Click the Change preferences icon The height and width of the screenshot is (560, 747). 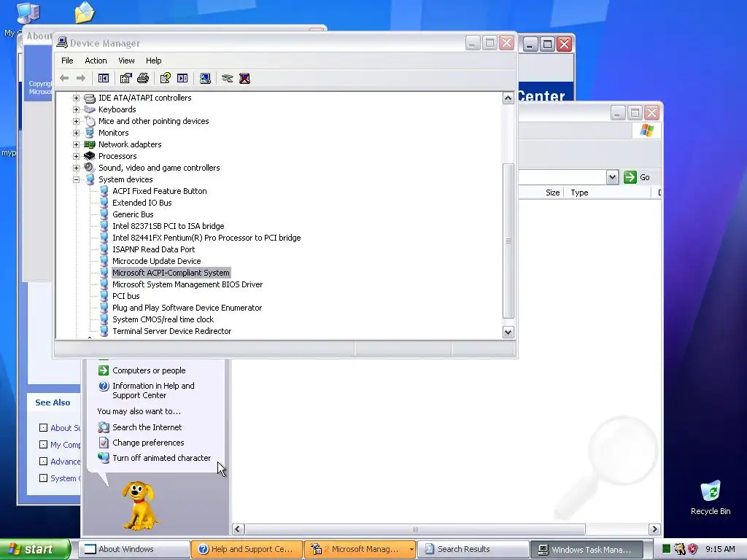tap(104, 443)
